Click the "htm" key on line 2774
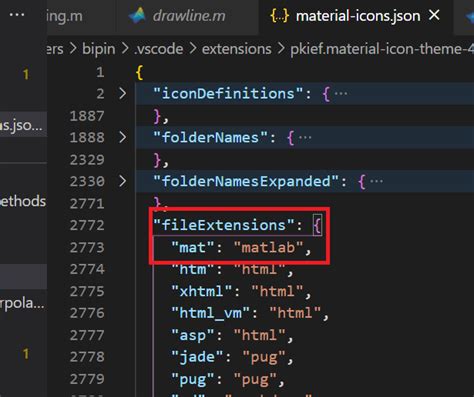Viewport: 474px width, 397px height. tap(192, 269)
